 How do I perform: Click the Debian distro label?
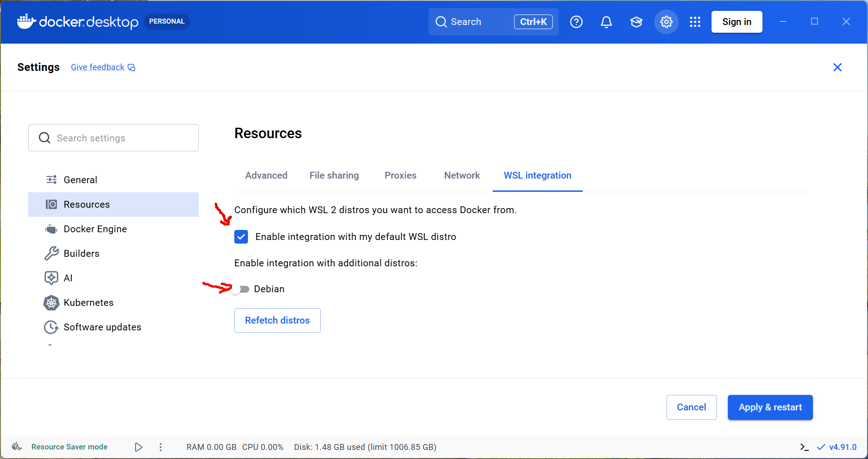tap(269, 289)
